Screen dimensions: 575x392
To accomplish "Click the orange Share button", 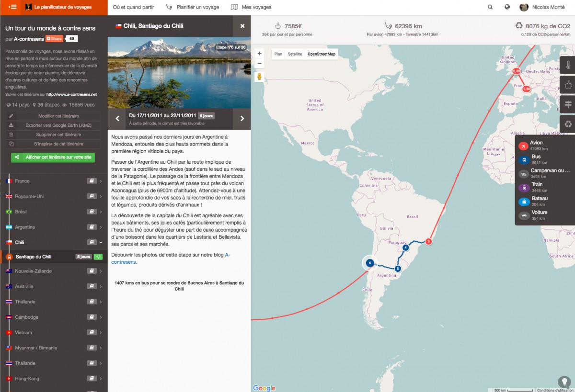I will (54, 39).
